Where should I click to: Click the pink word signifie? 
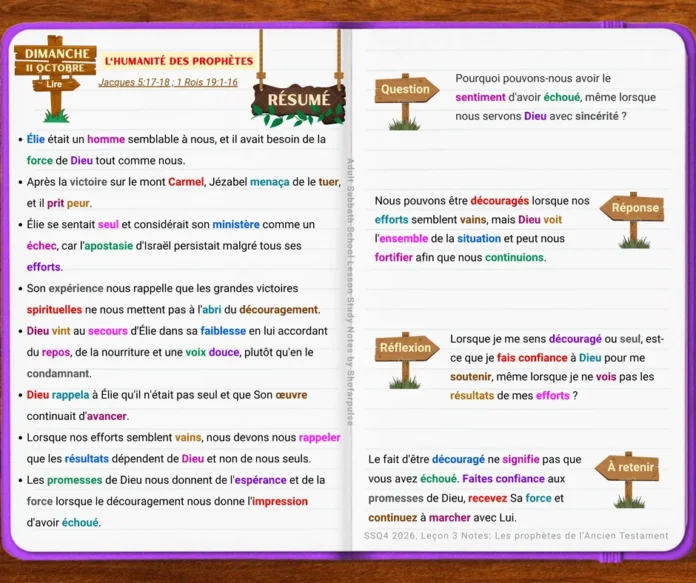[521, 460]
